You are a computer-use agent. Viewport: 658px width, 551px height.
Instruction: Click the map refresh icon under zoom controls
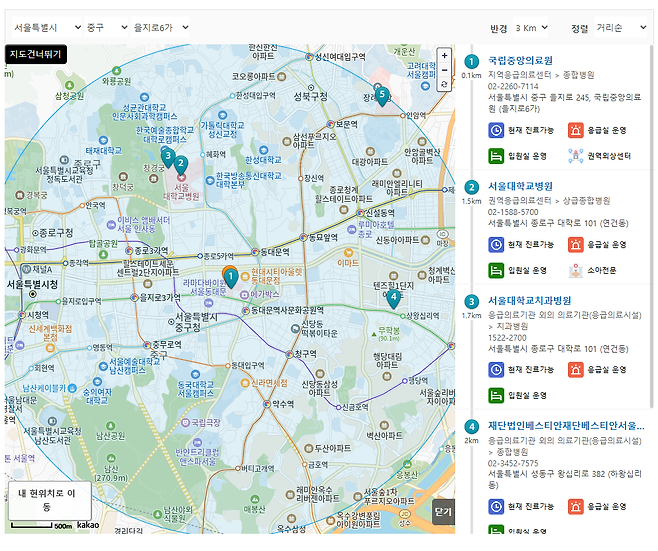pos(444,85)
